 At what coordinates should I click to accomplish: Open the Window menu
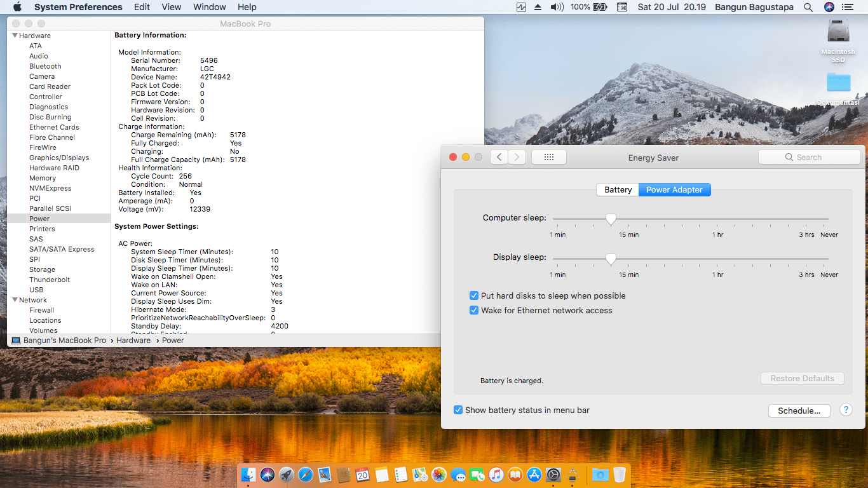210,7
